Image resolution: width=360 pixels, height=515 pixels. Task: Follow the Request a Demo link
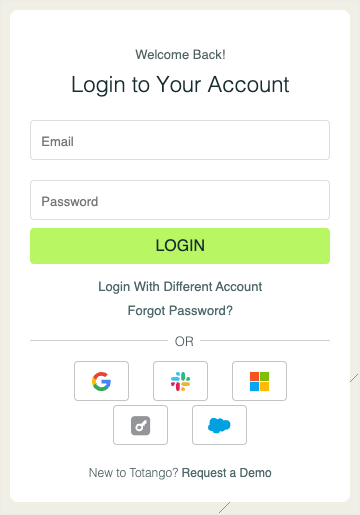pos(226,473)
